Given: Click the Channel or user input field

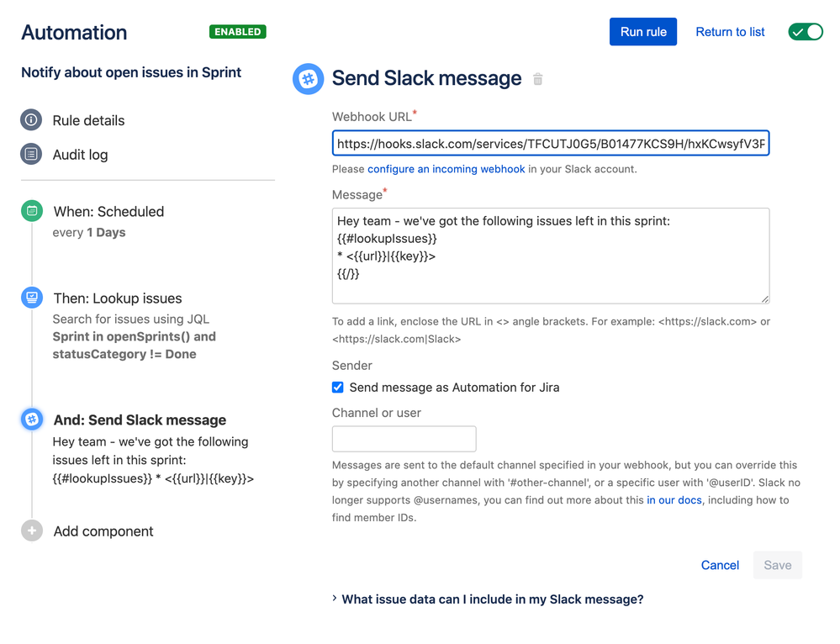Looking at the screenshot, I should click(404, 439).
